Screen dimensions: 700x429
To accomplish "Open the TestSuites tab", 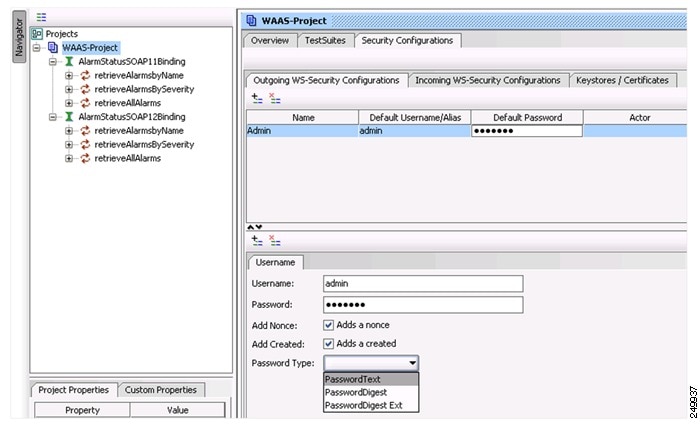I will click(x=325, y=41).
